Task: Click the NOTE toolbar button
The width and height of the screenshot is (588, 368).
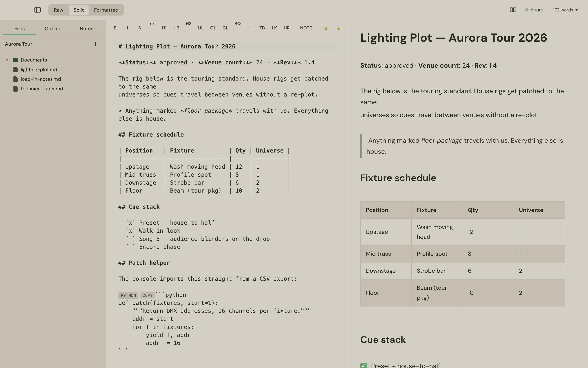Action: point(306,28)
